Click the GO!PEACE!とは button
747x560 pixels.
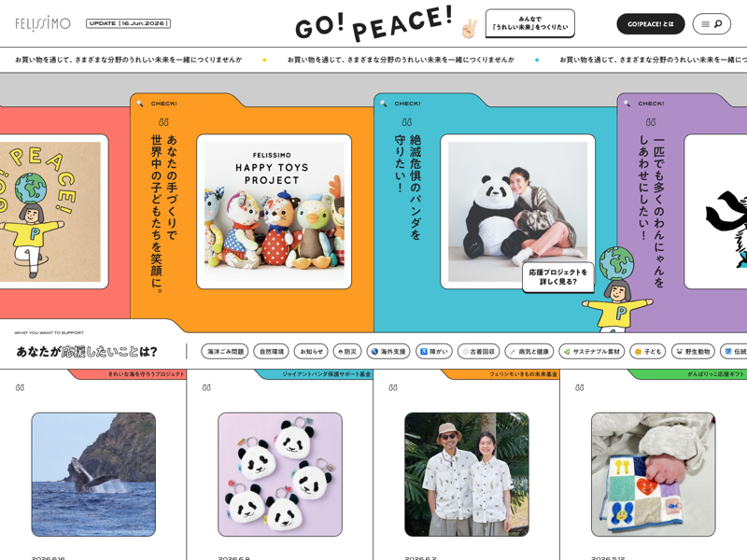[650, 24]
